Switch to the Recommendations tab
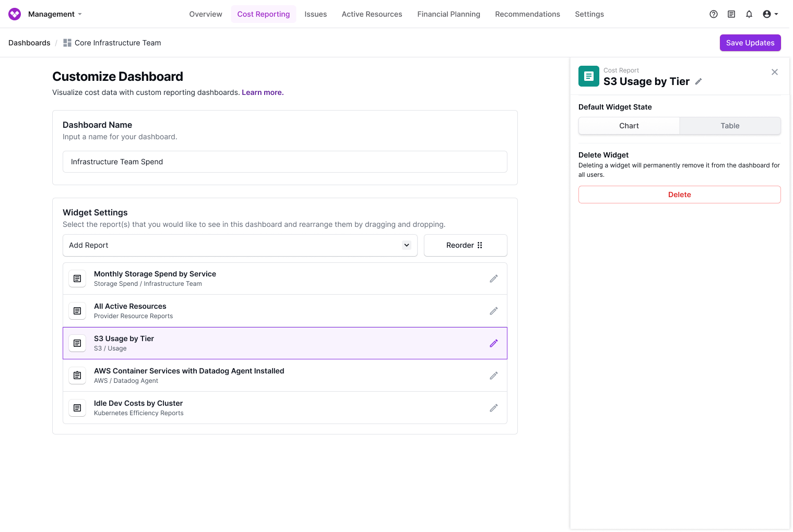This screenshot has width=793, height=532. (527, 14)
